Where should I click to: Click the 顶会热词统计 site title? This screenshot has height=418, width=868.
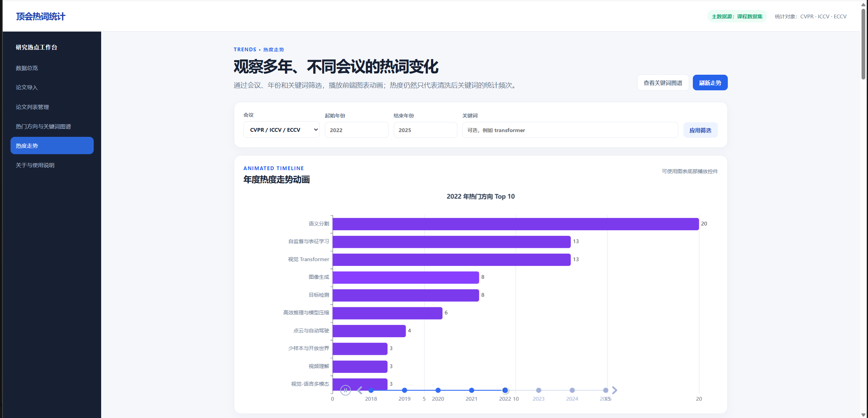(40, 16)
